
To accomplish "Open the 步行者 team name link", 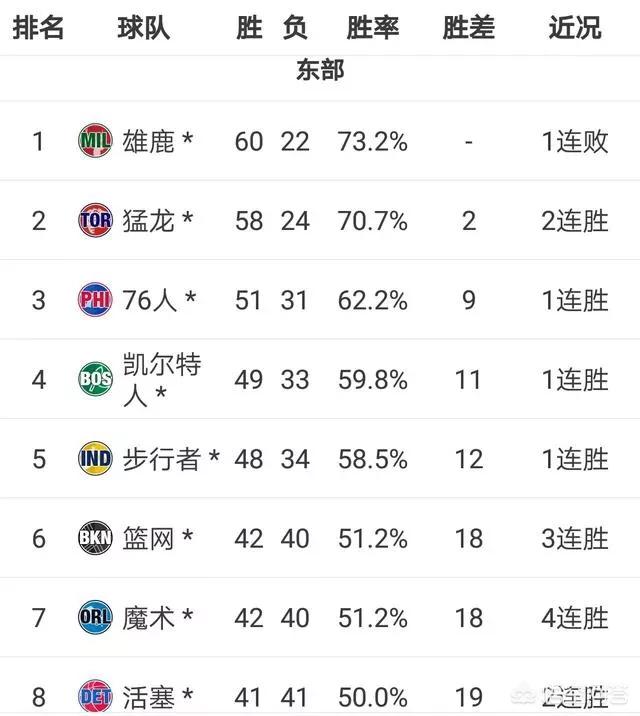I will pyautogui.click(x=162, y=459).
